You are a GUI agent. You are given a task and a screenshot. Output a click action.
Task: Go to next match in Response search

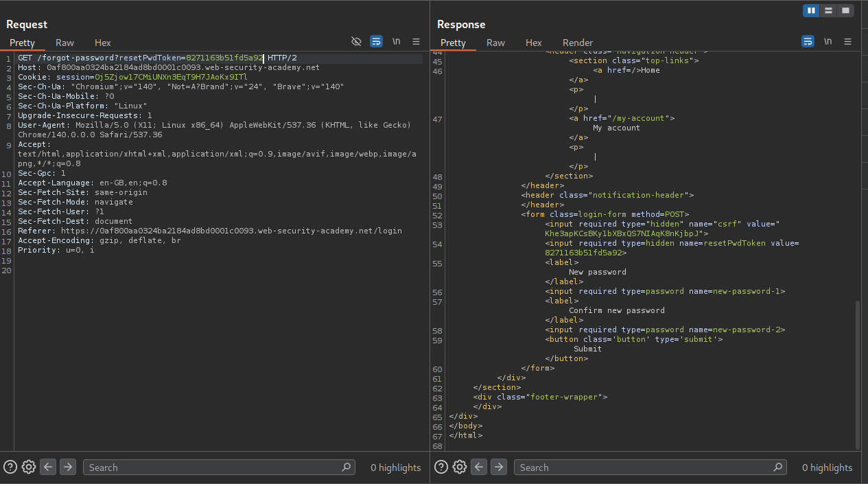point(499,467)
